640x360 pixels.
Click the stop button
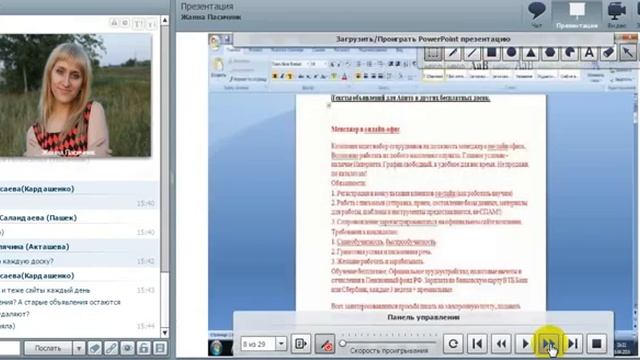click(597, 344)
